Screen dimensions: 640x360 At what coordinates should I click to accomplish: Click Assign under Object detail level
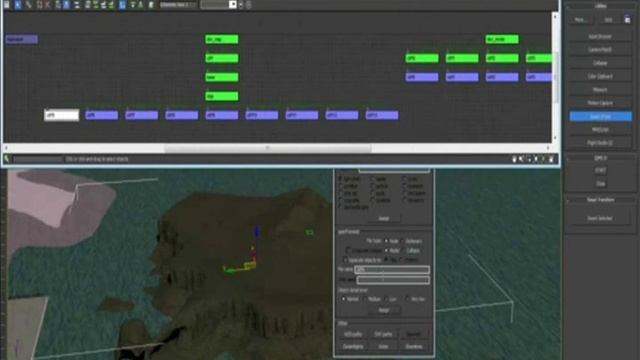pyautogui.click(x=384, y=310)
